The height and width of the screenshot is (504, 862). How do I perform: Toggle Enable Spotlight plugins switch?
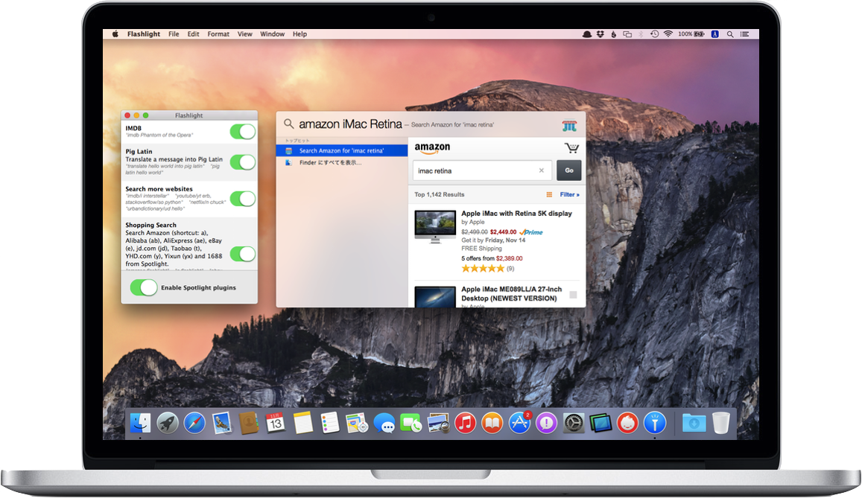[144, 287]
